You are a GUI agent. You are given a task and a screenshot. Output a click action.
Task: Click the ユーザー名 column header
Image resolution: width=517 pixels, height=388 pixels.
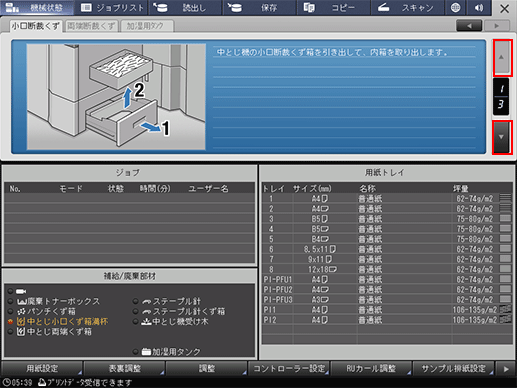208,189
